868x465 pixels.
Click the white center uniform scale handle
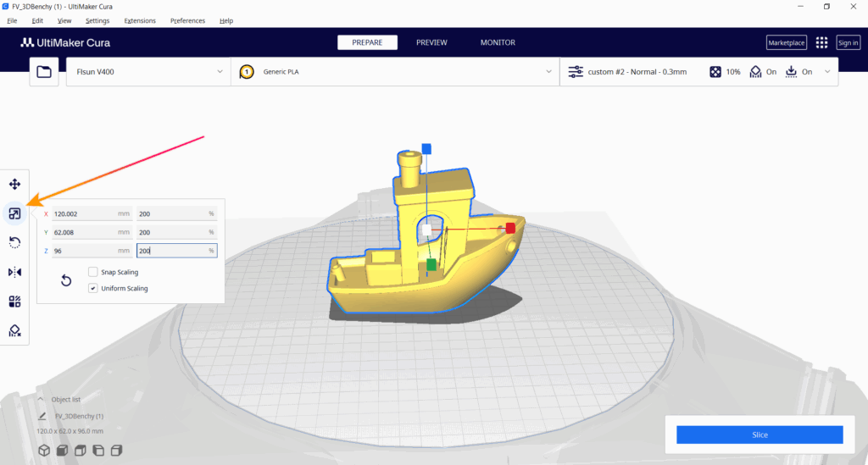point(427,230)
